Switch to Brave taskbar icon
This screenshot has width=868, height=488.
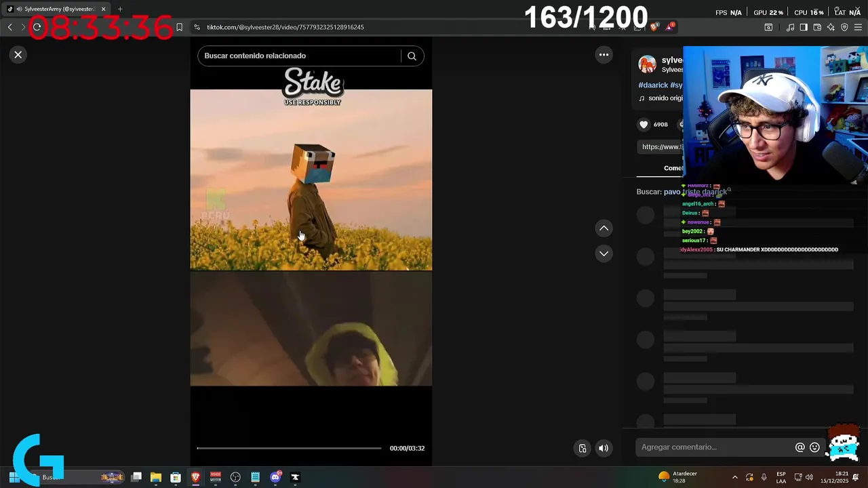click(195, 477)
